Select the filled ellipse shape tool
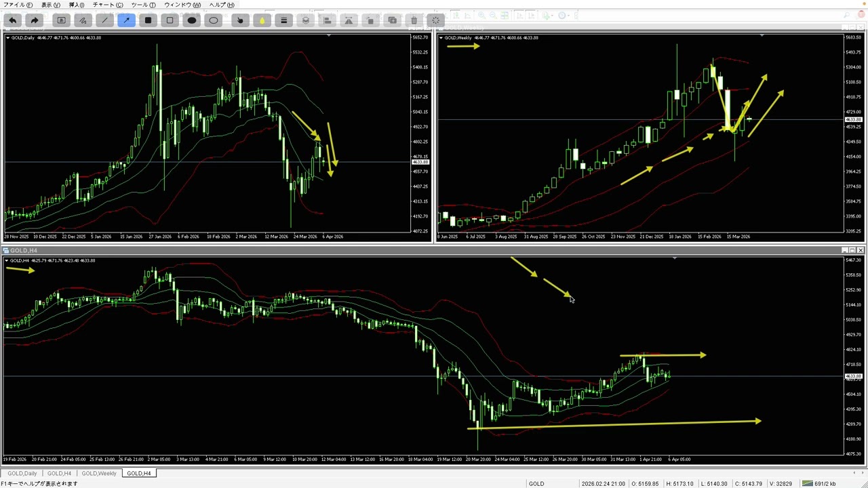868x488 pixels. (x=192, y=20)
